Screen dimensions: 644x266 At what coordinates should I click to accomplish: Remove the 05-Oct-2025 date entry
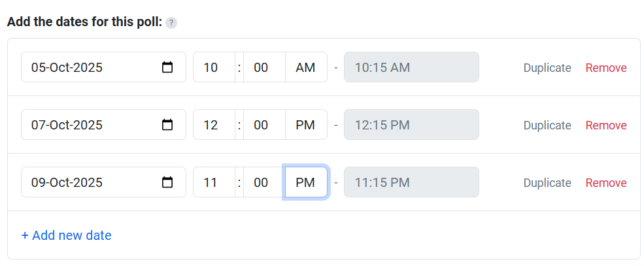pos(606,68)
